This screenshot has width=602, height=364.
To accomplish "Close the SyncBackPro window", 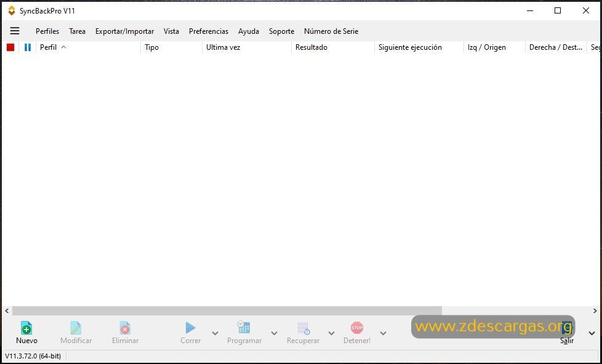I will pos(586,10).
